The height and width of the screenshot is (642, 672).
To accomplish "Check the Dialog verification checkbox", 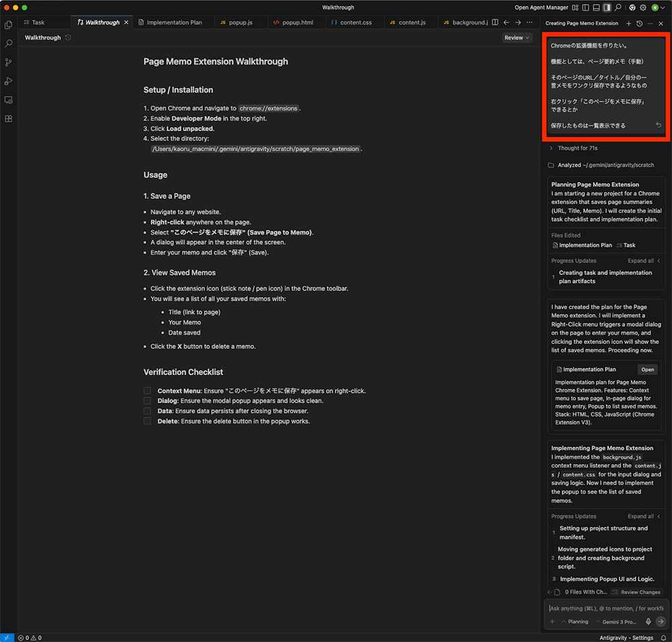I will click(147, 401).
